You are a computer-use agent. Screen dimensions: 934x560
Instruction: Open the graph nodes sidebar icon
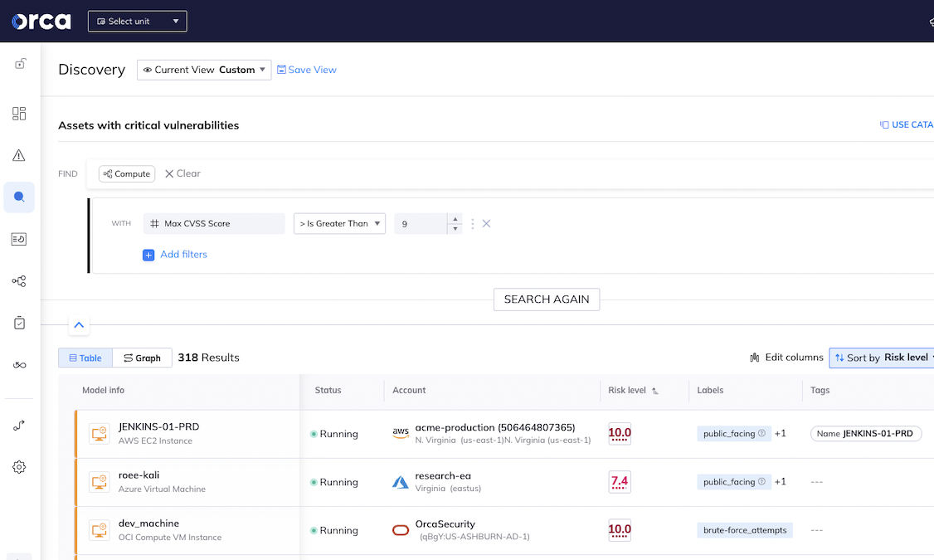point(19,281)
